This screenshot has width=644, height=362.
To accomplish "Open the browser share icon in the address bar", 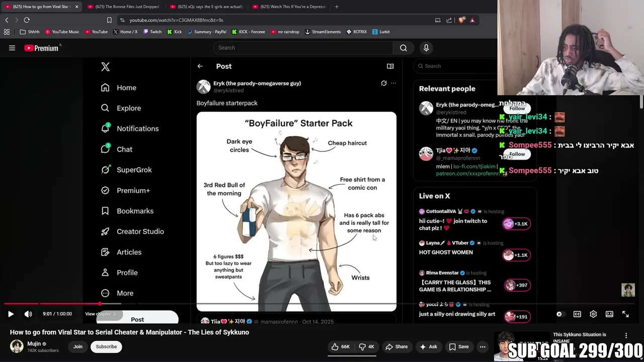I will pos(449,20).
